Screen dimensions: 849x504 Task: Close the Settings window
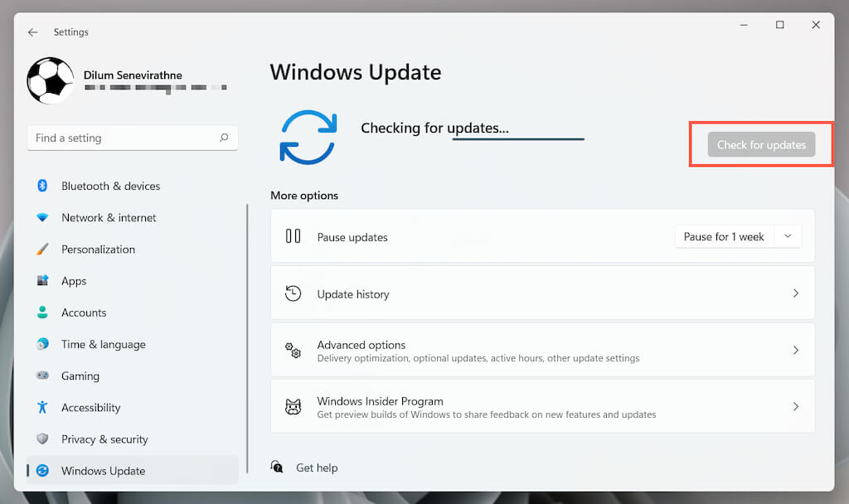pyautogui.click(x=816, y=25)
